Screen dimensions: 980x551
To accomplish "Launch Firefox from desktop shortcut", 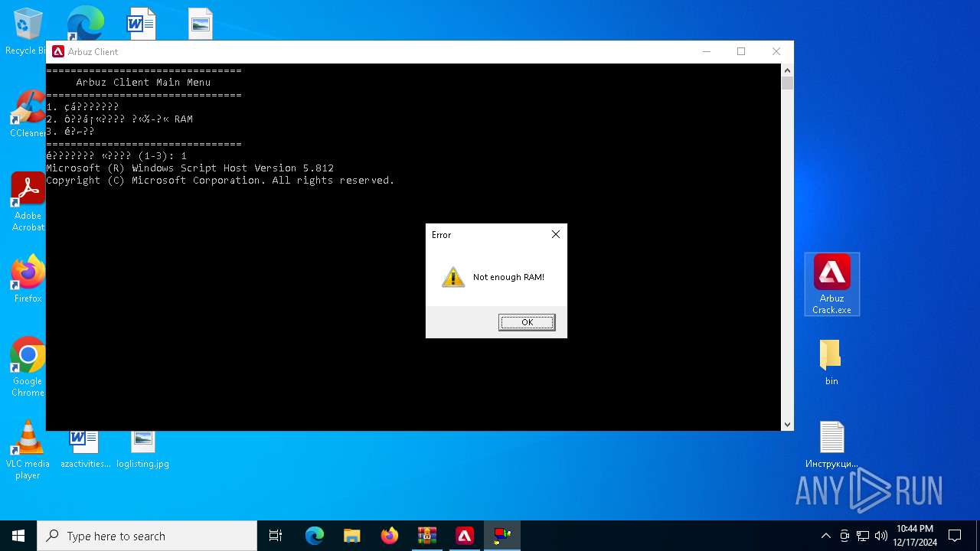I will 28,279.
